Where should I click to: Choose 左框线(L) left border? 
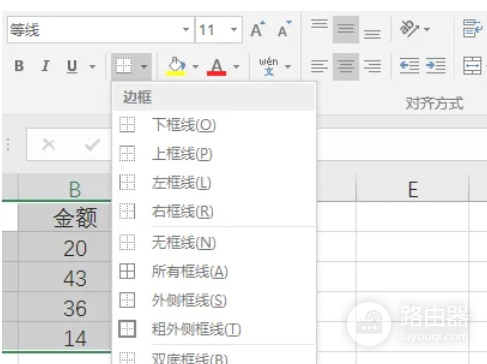214,183
